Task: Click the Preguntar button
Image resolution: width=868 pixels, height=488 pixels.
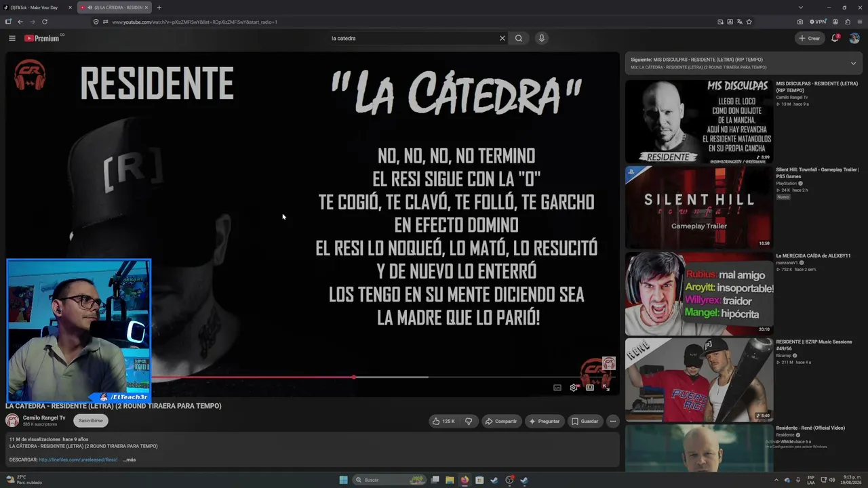Action: click(545, 421)
